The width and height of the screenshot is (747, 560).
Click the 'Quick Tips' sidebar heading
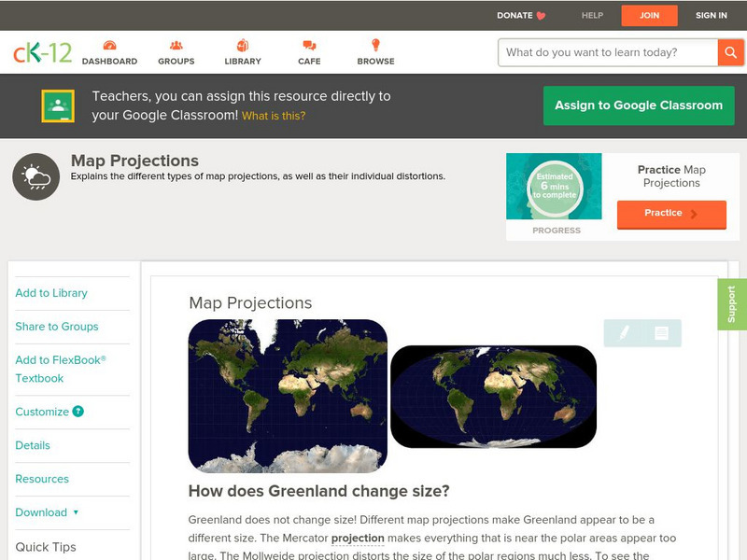46,547
